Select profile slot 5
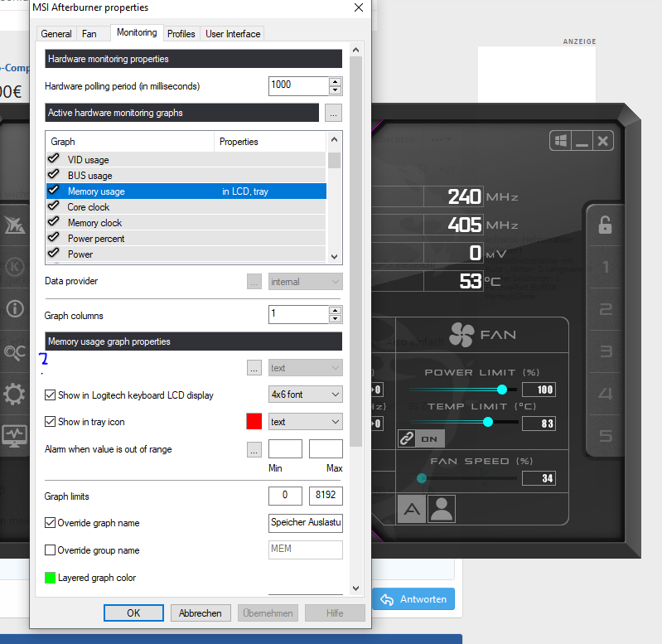This screenshot has width=662, height=644. click(x=606, y=436)
